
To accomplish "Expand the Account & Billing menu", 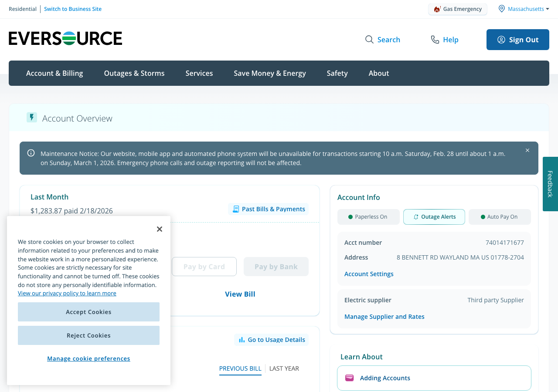I will click(54, 73).
